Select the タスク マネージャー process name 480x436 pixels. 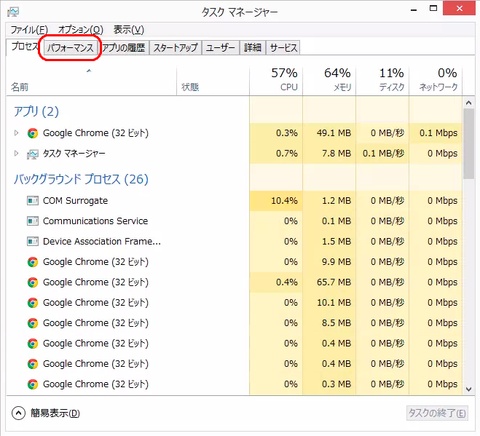tap(74, 154)
